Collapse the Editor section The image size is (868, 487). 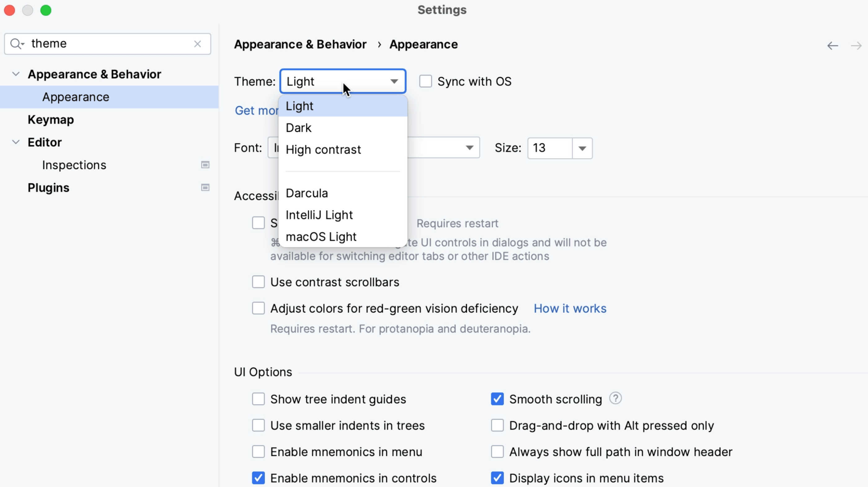15,142
